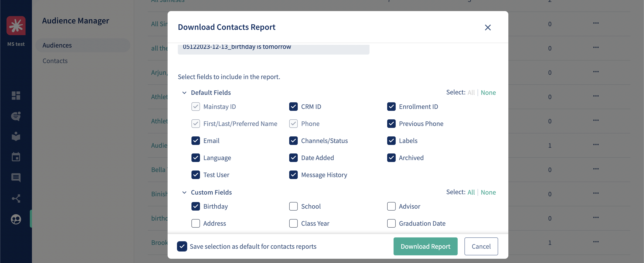Open the more options menu for the first row with count 0
Image resolution: width=644 pixels, height=263 pixels.
[x=596, y=23]
